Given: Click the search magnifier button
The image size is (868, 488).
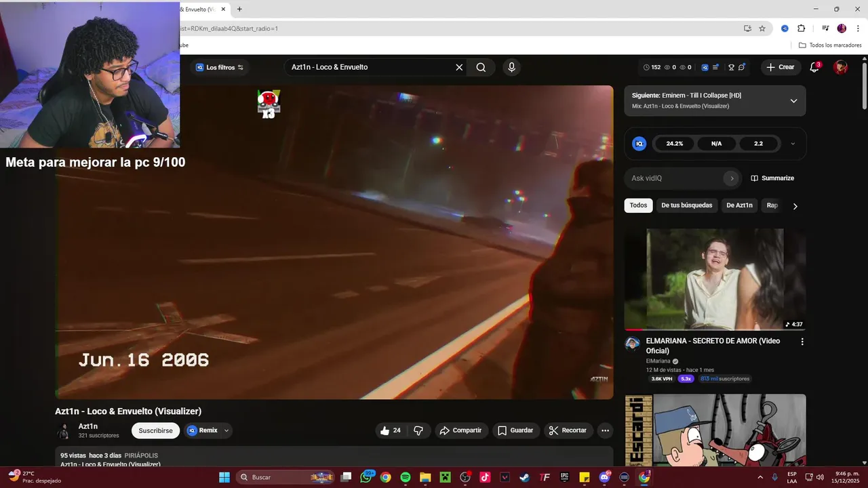Looking at the screenshot, I should [481, 67].
